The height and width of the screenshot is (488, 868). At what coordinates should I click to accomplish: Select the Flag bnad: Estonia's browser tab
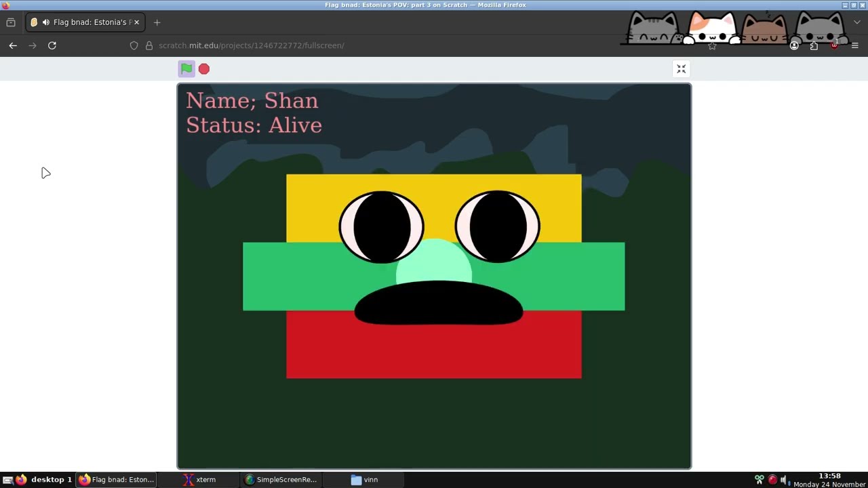coord(85,22)
